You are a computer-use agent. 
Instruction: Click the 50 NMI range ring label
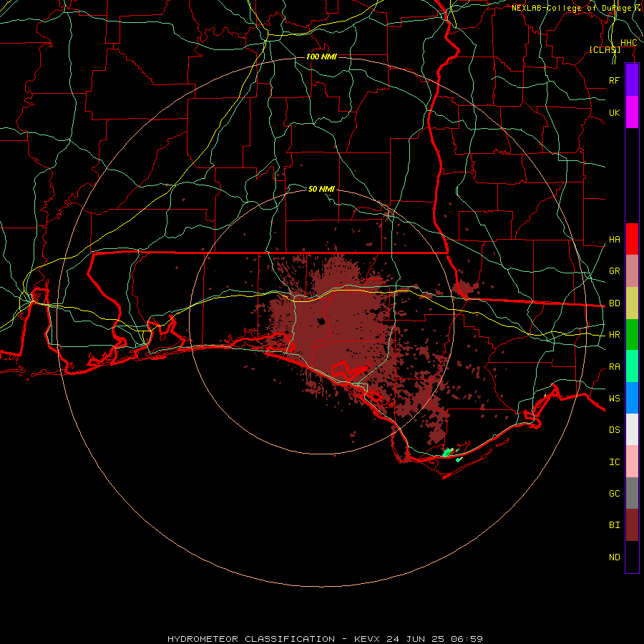321,189
